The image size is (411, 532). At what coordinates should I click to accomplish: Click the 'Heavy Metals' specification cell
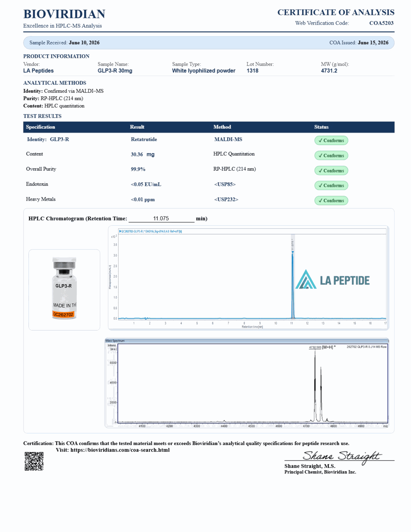41,199
